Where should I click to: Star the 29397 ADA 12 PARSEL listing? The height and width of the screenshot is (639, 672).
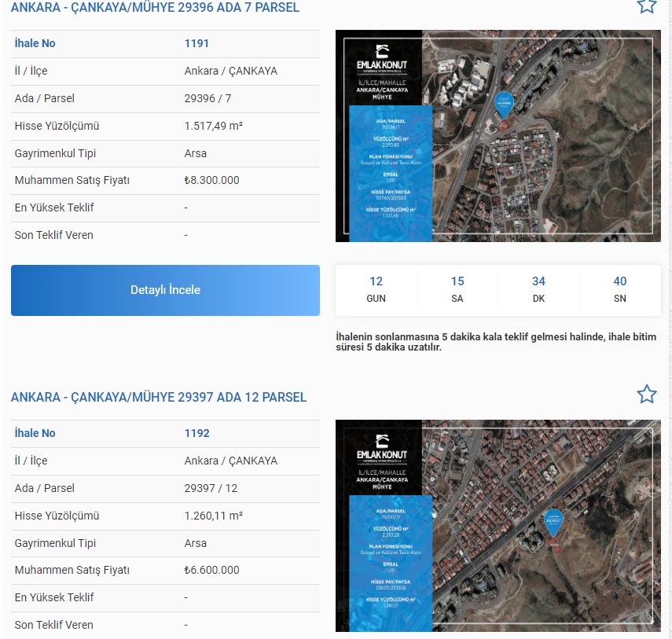(x=646, y=394)
